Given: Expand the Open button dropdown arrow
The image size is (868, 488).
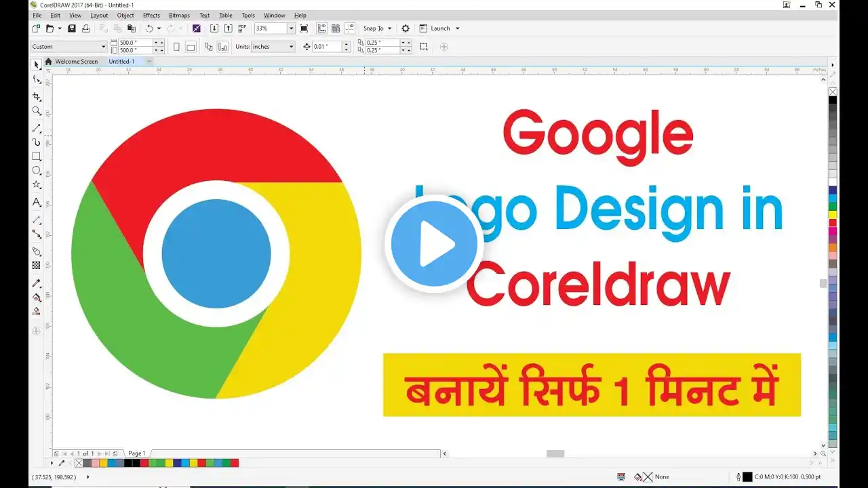Looking at the screenshot, I should click(60, 28).
